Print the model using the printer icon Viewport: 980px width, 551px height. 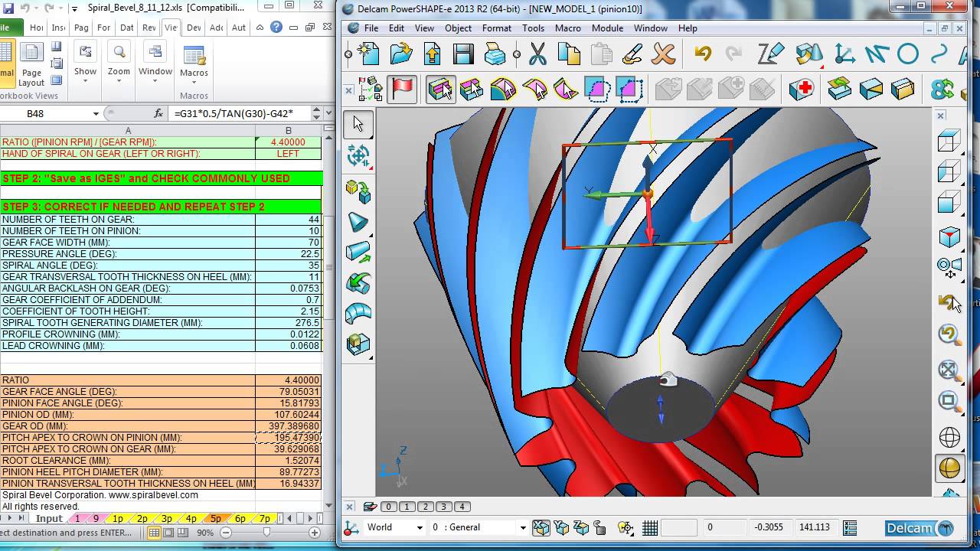click(x=495, y=54)
